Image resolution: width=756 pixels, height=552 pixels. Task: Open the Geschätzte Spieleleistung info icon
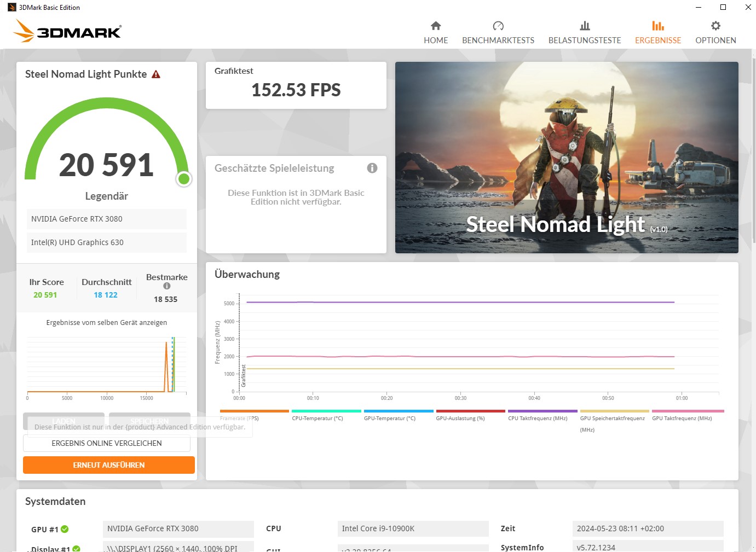coord(372,168)
